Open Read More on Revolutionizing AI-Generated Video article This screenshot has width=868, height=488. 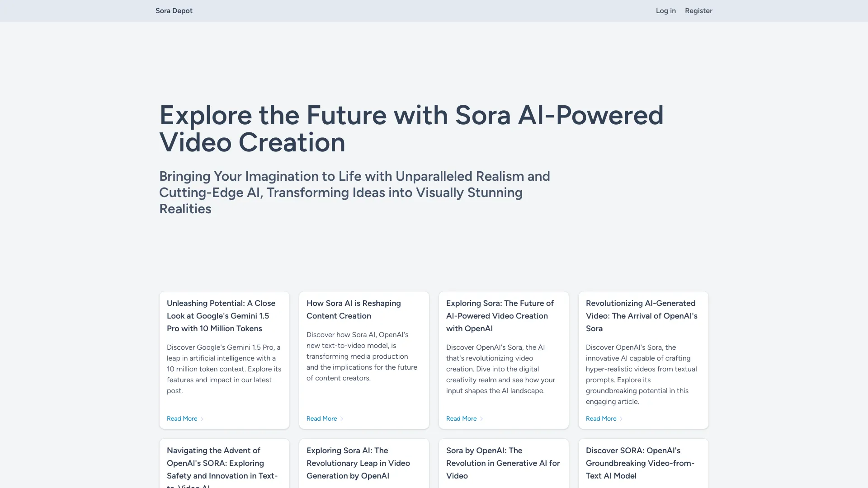[601, 418]
